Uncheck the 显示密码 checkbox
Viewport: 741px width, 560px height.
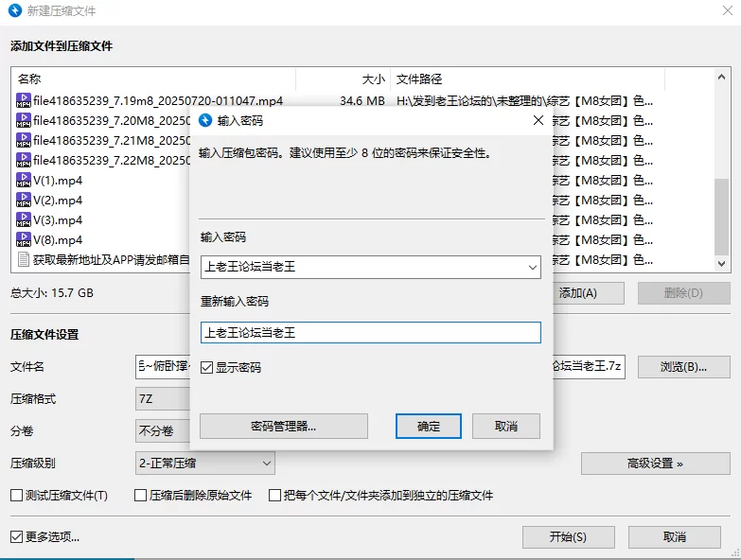point(206,367)
